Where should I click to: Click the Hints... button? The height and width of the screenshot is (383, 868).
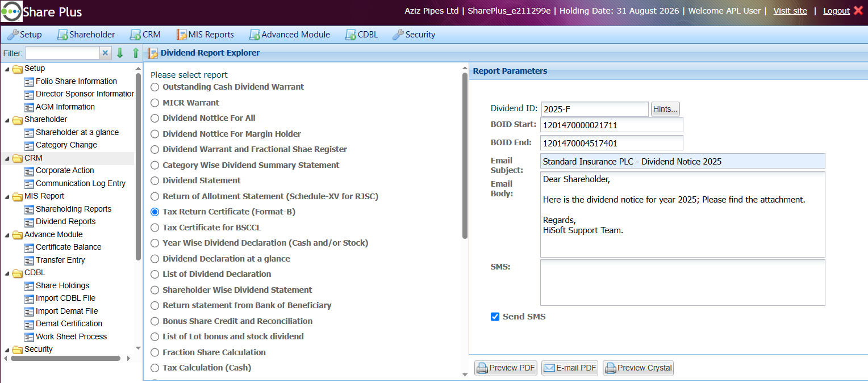(x=665, y=110)
